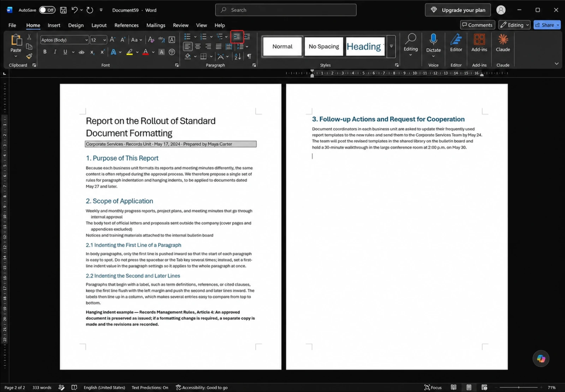
Task: Align paragraph text to the right
Action: coord(208,46)
